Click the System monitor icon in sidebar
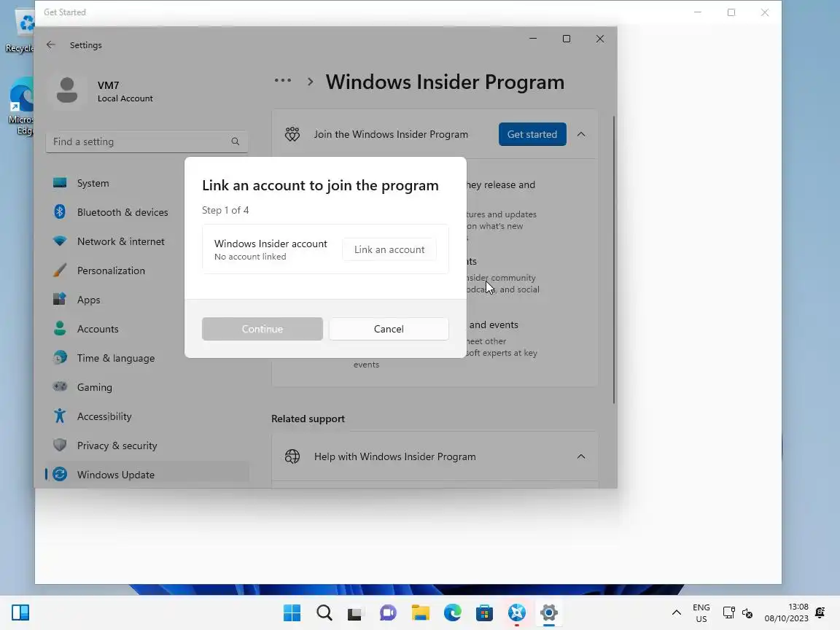The height and width of the screenshot is (630, 840). (60, 183)
